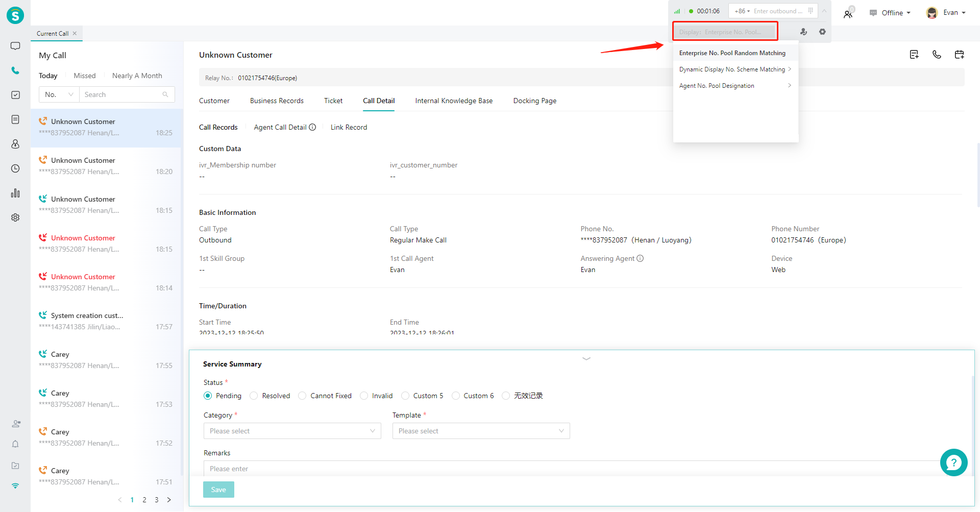980x512 pixels.
Task: Open the dialpad keypad icon
Action: (811, 11)
